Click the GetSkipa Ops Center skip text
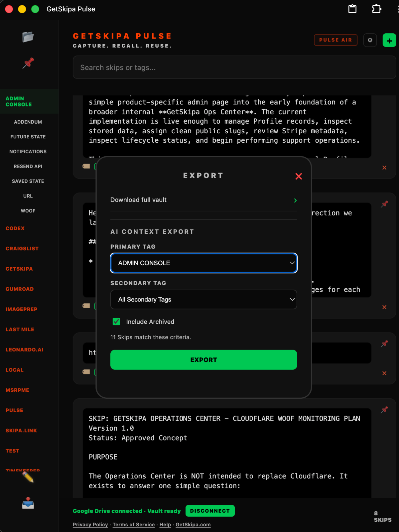This screenshot has width=399, height=532. point(227,127)
